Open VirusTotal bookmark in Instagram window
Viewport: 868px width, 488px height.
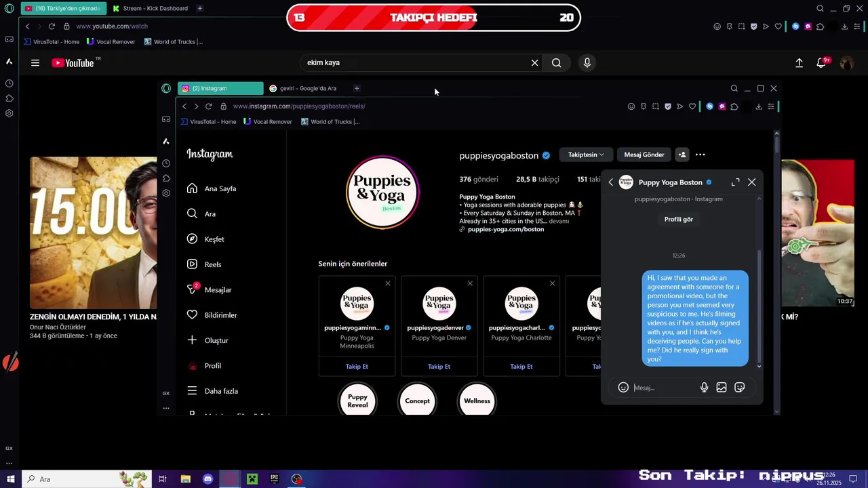click(x=208, y=122)
